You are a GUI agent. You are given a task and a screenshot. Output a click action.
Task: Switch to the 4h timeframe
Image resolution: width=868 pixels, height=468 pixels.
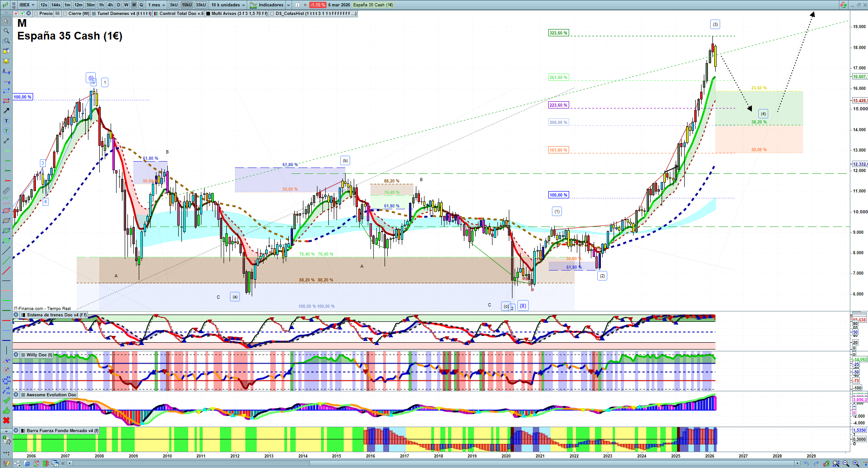[x=110, y=5]
